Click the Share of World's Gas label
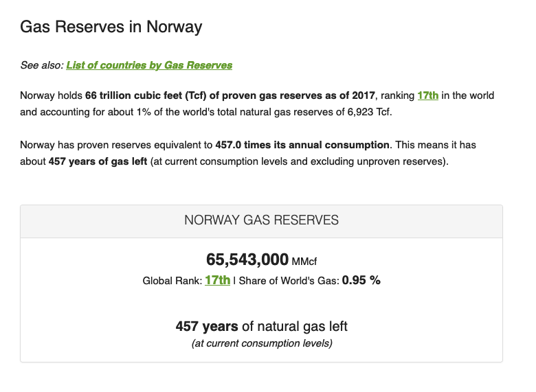This screenshot has width=536, height=392. tap(289, 281)
